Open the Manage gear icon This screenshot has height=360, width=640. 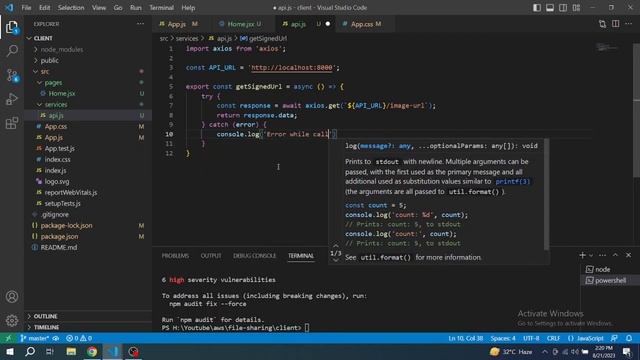(x=12, y=321)
